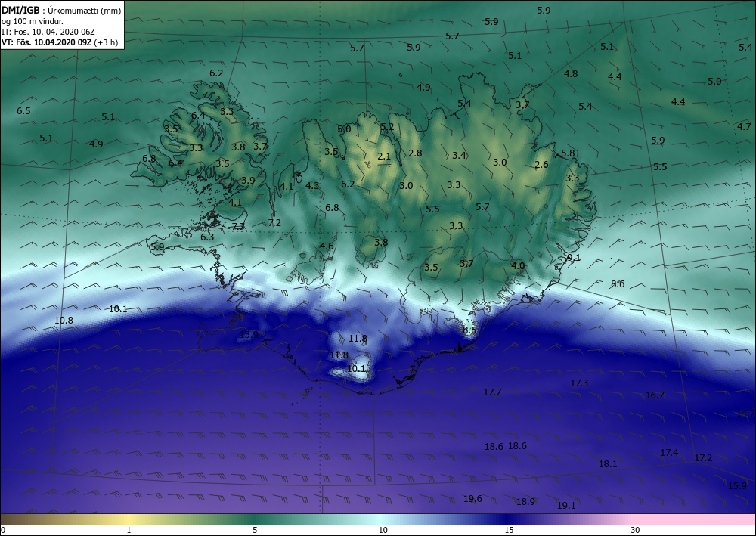756x536 pixels.
Task: Click the 16.7 value on the map
Action: [x=655, y=395]
